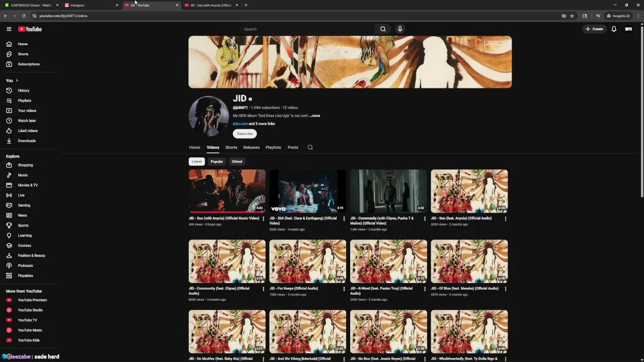Switch to the Instagram browser tab
The width and height of the screenshot is (644, 362).
(x=92, y=5)
